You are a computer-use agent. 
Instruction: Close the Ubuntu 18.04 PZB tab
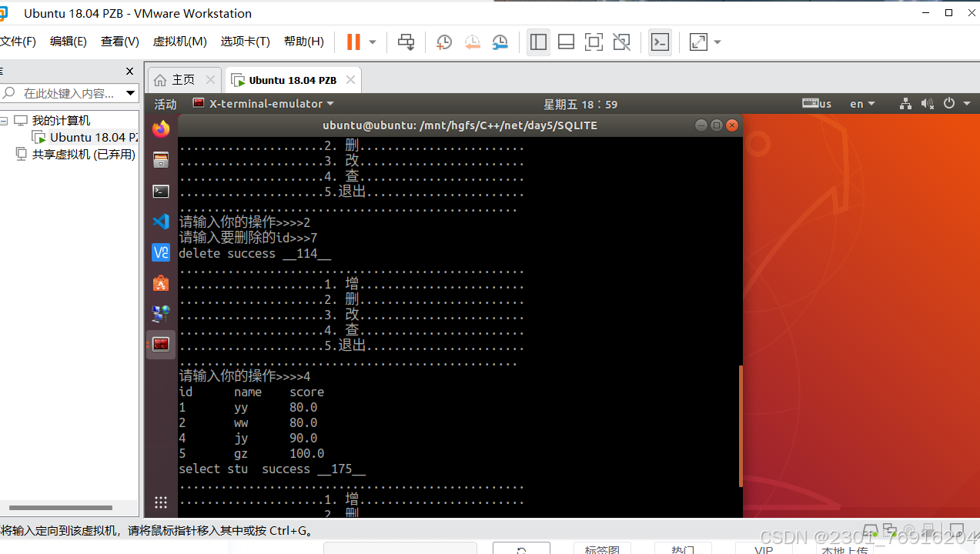pos(350,80)
